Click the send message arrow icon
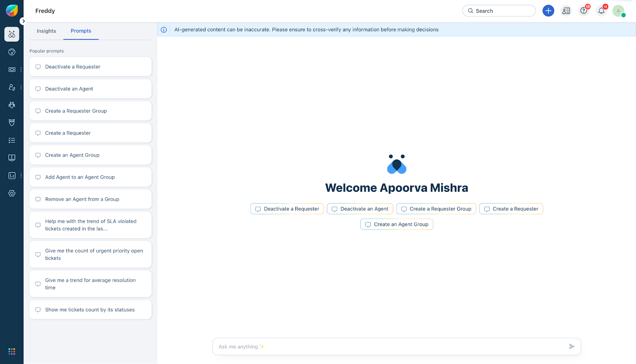This screenshot has width=636, height=364. (572, 347)
